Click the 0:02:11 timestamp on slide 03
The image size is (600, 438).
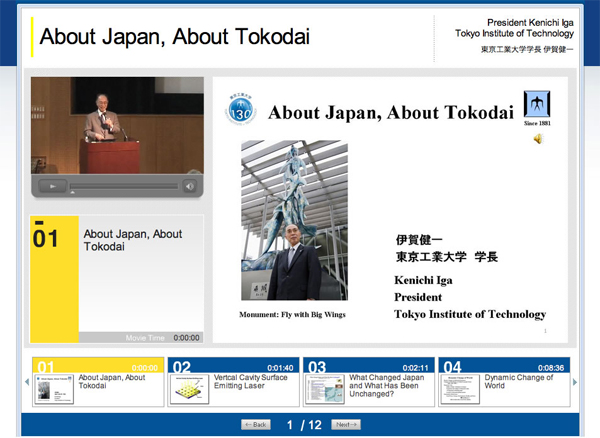pyautogui.click(x=416, y=368)
